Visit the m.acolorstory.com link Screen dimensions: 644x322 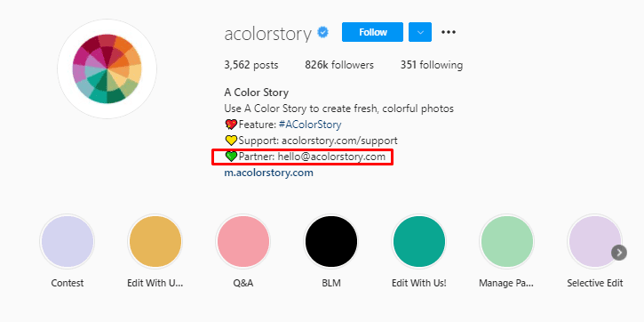click(x=268, y=173)
